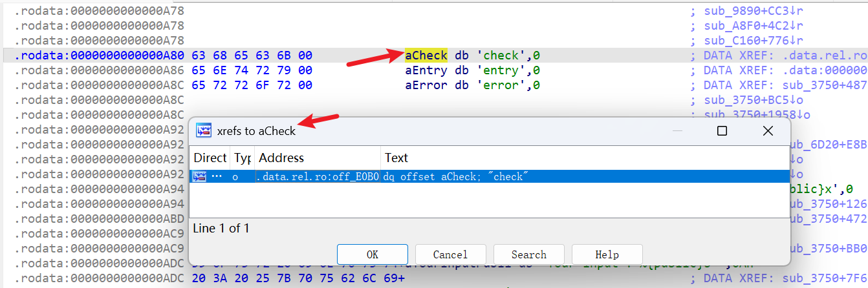868x288 pixels.
Task: Sort by the Typ column header
Action: pos(243,158)
